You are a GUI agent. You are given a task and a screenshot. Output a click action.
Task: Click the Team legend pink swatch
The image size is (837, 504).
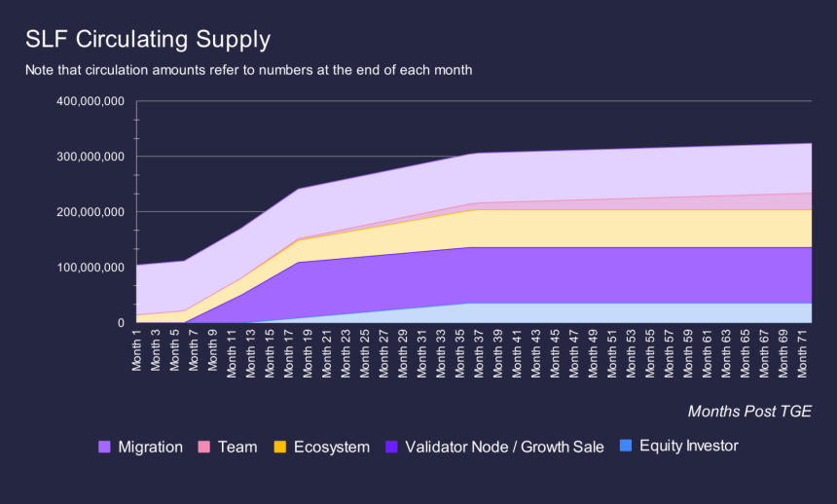[x=204, y=447]
